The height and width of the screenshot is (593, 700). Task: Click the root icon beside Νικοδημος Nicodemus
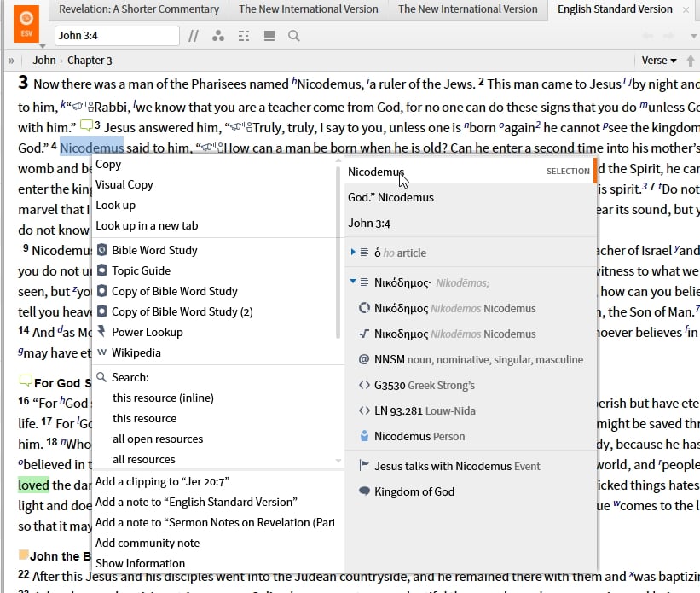(x=364, y=334)
